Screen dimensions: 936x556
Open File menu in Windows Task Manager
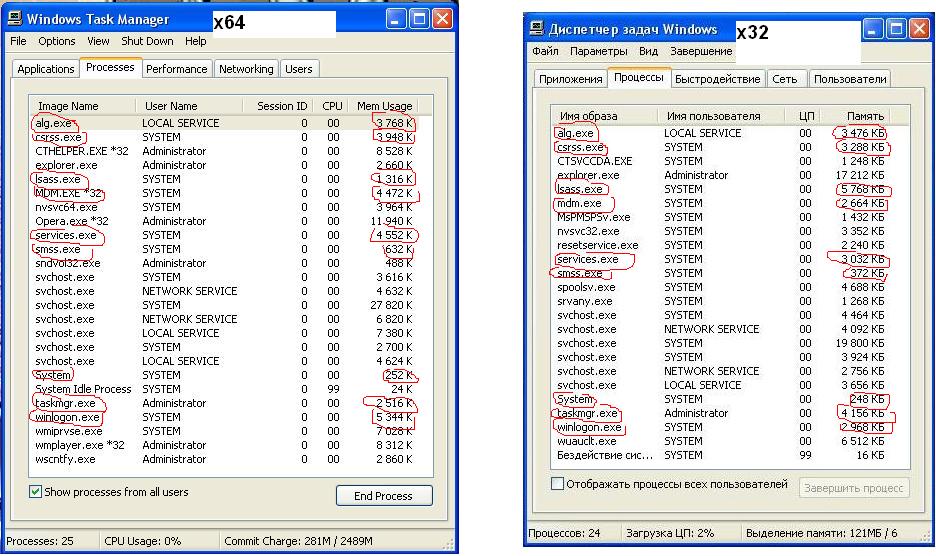point(19,41)
